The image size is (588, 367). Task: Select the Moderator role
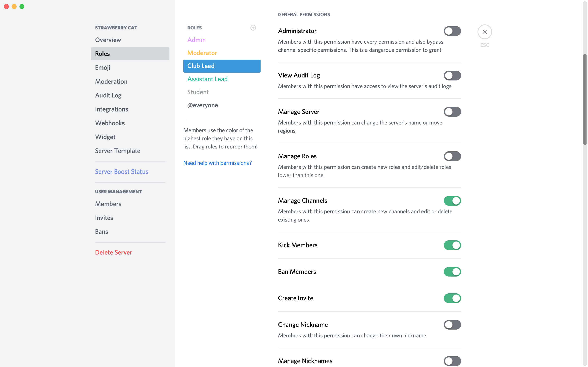point(202,52)
